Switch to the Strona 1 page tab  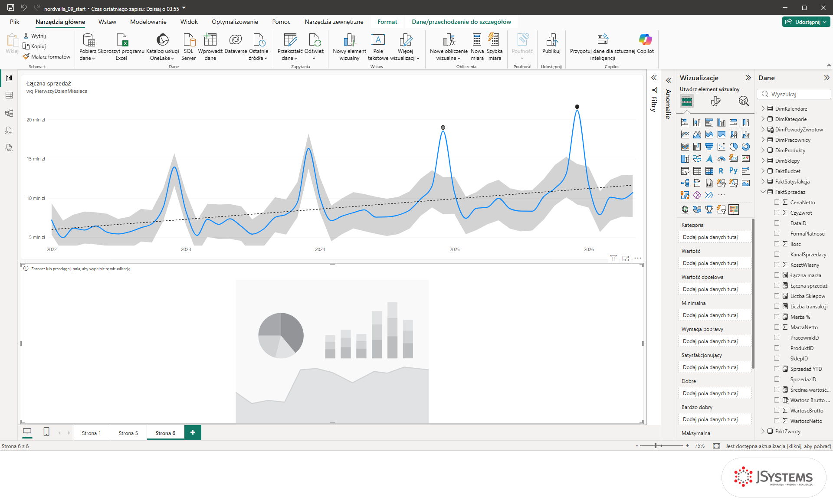click(91, 433)
